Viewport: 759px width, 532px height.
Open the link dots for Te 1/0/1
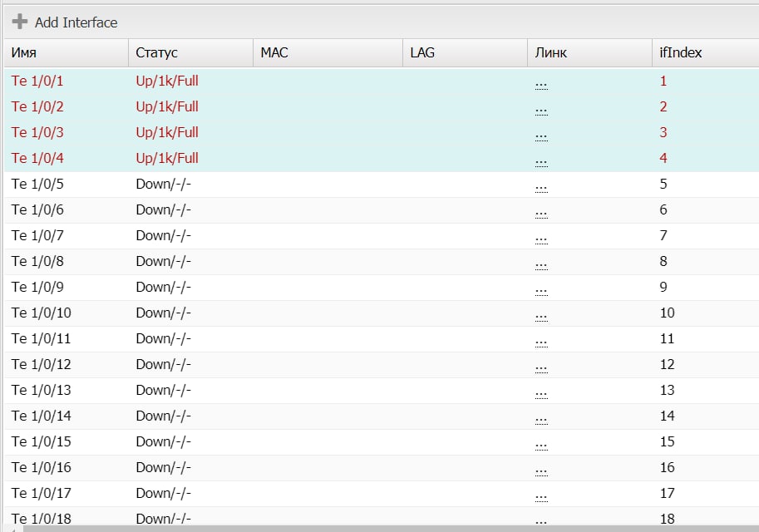pyautogui.click(x=541, y=86)
